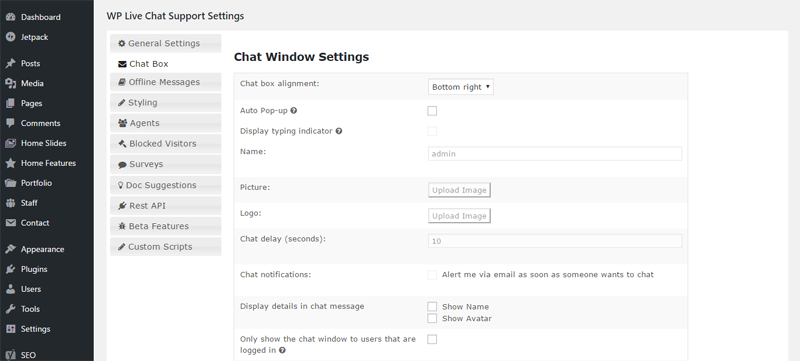The width and height of the screenshot is (800, 361).
Task: Click the WP Live Chat Support Settings title
Action: 175,16
